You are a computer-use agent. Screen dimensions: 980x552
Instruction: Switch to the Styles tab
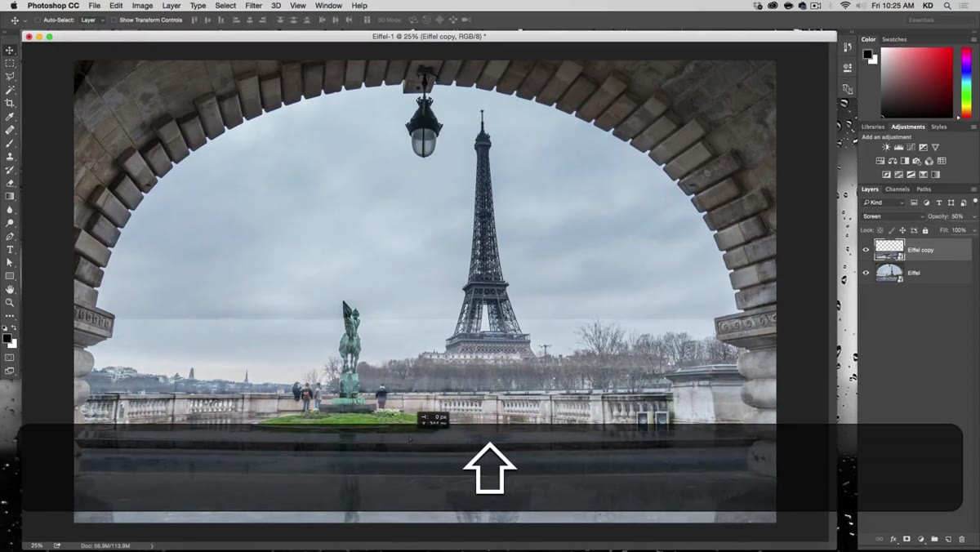pyautogui.click(x=939, y=127)
